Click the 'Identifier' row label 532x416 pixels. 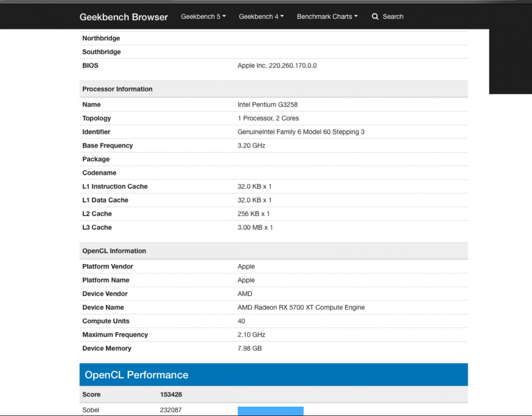click(x=97, y=131)
